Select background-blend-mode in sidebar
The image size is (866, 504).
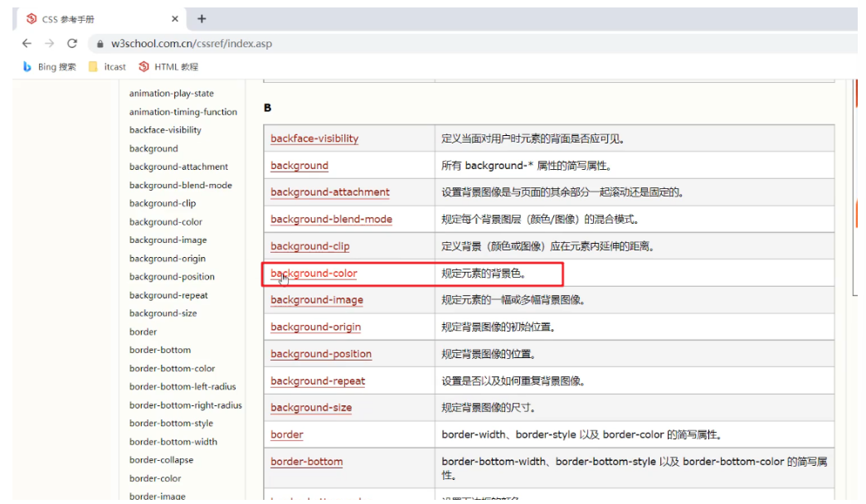(181, 185)
